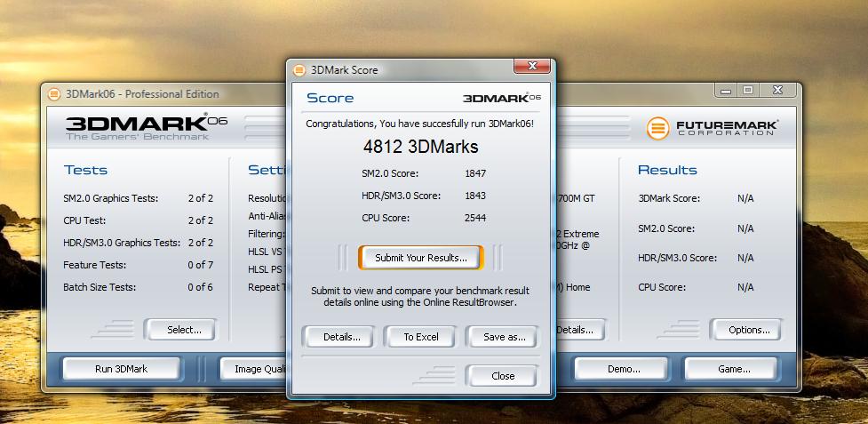Click Submit Your Results button
The width and height of the screenshot is (868, 424).
421,258
